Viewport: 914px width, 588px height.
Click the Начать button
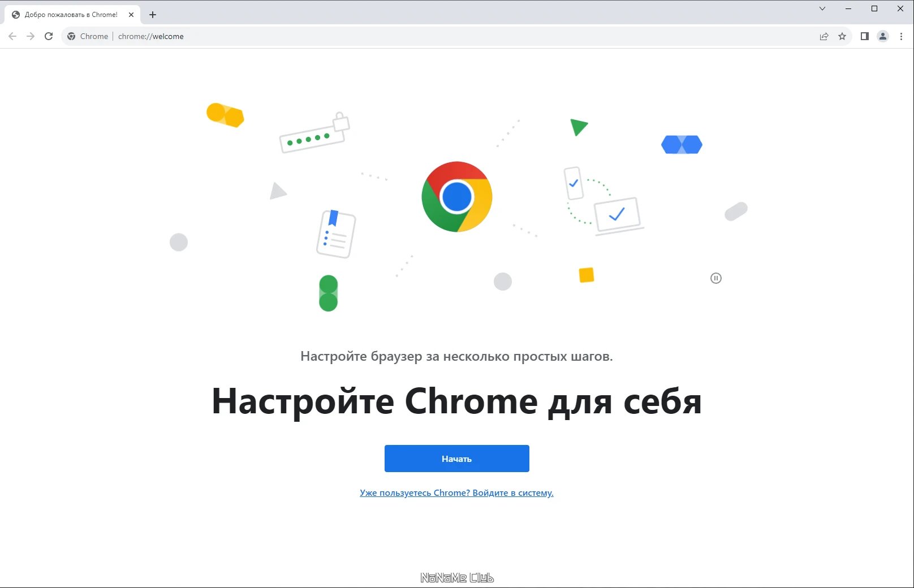pyautogui.click(x=457, y=459)
